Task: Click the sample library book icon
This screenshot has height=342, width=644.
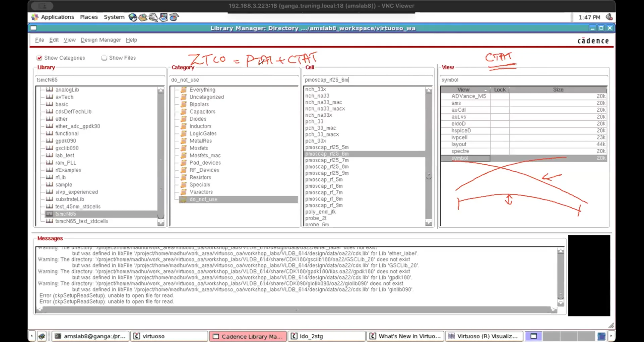Action: click(x=49, y=185)
